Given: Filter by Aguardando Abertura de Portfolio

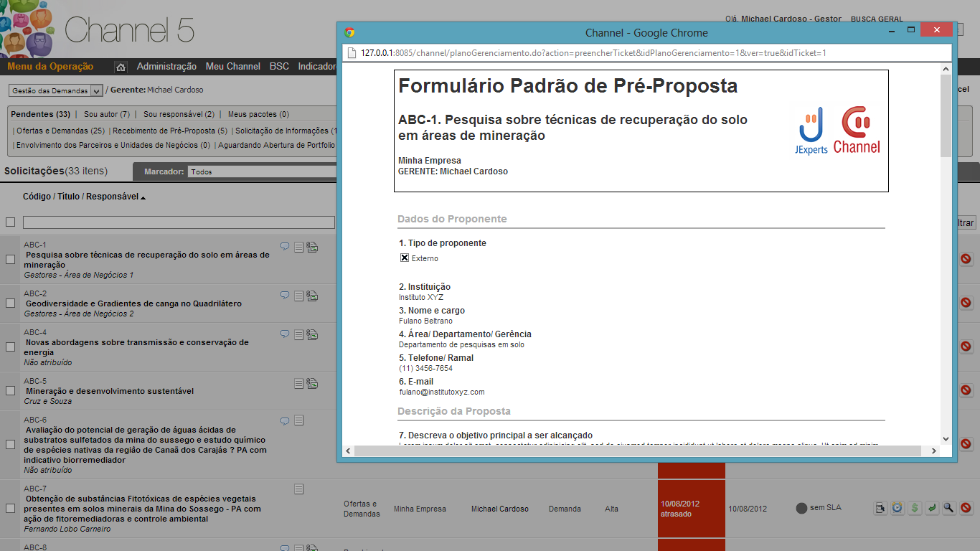Looking at the screenshot, I should pyautogui.click(x=277, y=145).
